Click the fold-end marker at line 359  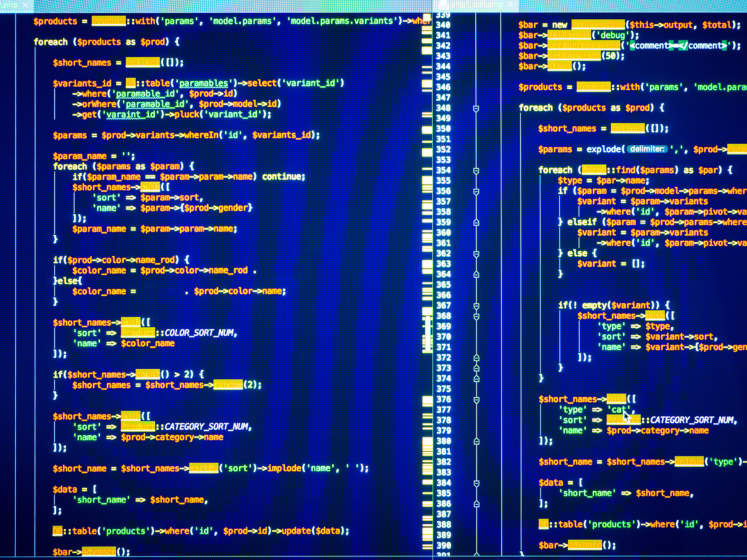coord(476,222)
